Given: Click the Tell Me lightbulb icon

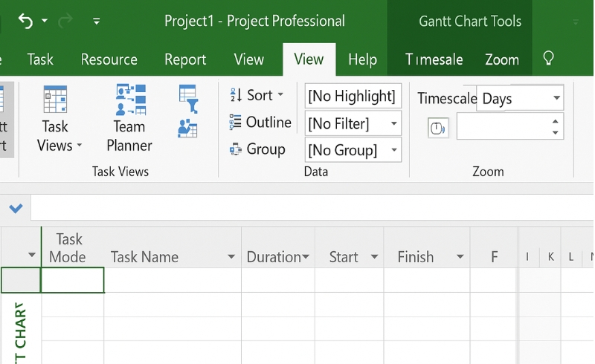Looking at the screenshot, I should 548,59.
